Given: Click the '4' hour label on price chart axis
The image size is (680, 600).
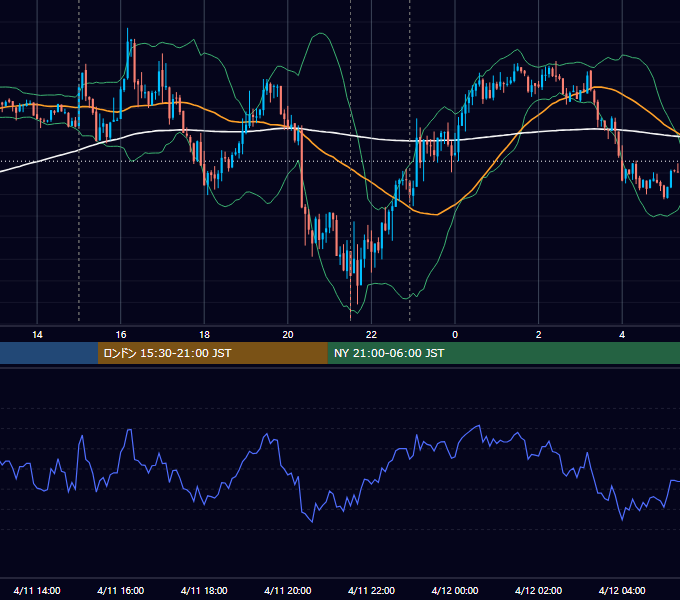Looking at the screenshot, I should point(622,335).
